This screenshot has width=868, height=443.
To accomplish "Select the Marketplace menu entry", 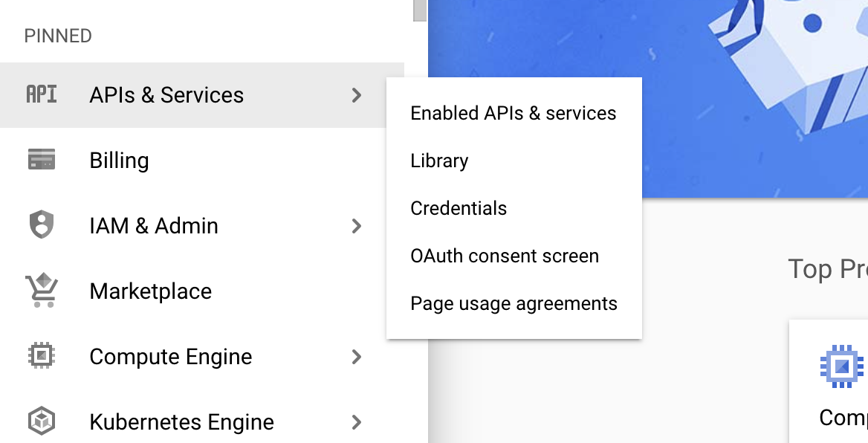I will tap(150, 291).
